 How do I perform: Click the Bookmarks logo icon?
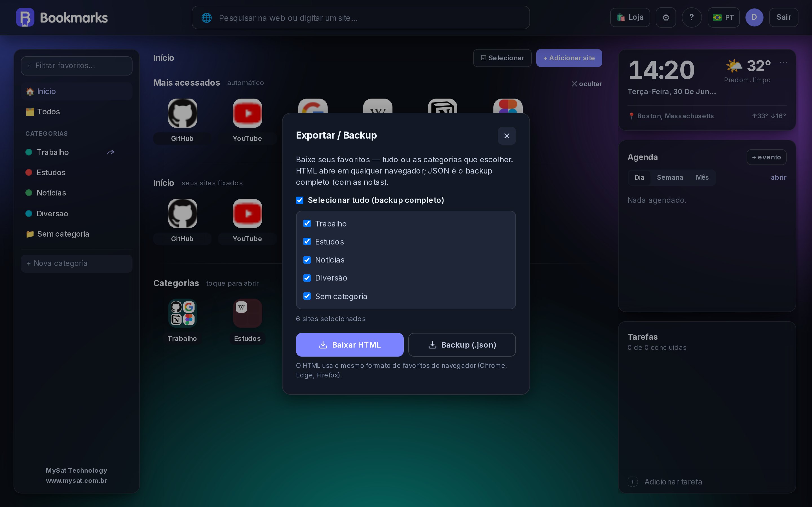(25, 17)
